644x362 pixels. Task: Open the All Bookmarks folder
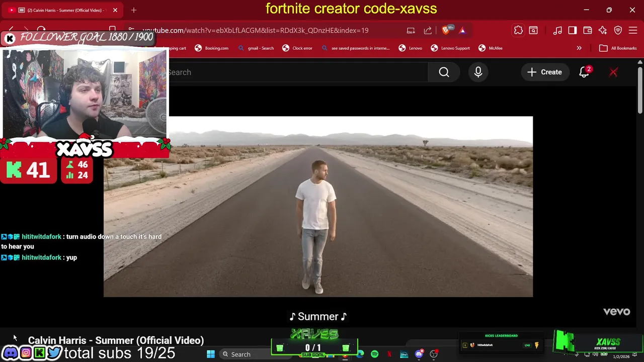[x=618, y=48]
